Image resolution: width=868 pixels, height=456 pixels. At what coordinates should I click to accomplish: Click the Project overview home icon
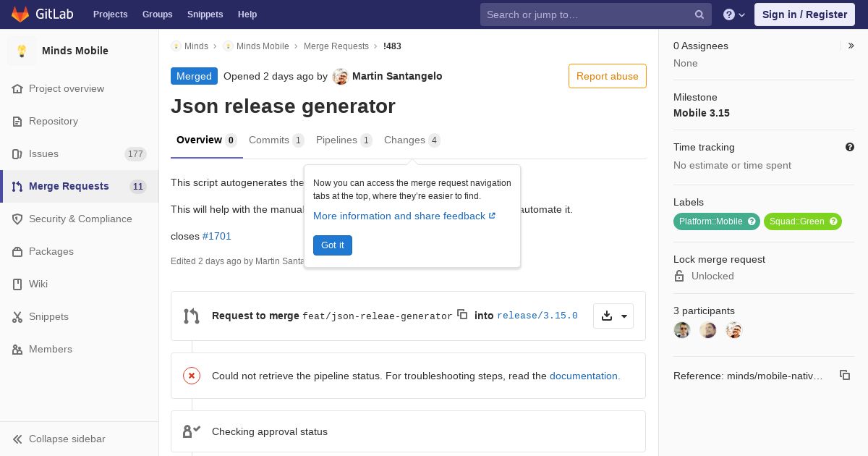pyautogui.click(x=17, y=88)
